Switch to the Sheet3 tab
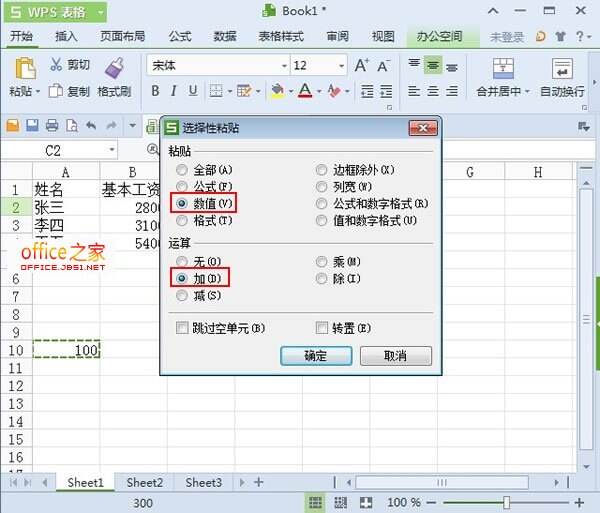Screen dimensions: 600x513 204,482
